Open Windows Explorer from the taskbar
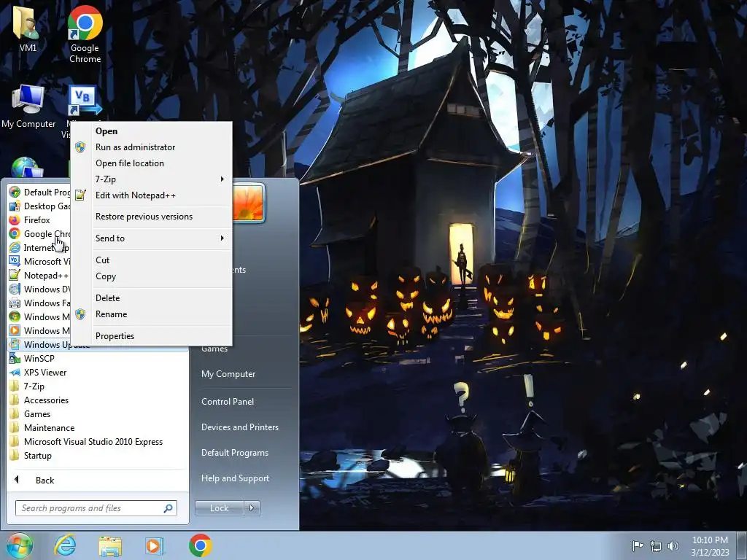The width and height of the screenshot is (747, 560). pos(110,545)
